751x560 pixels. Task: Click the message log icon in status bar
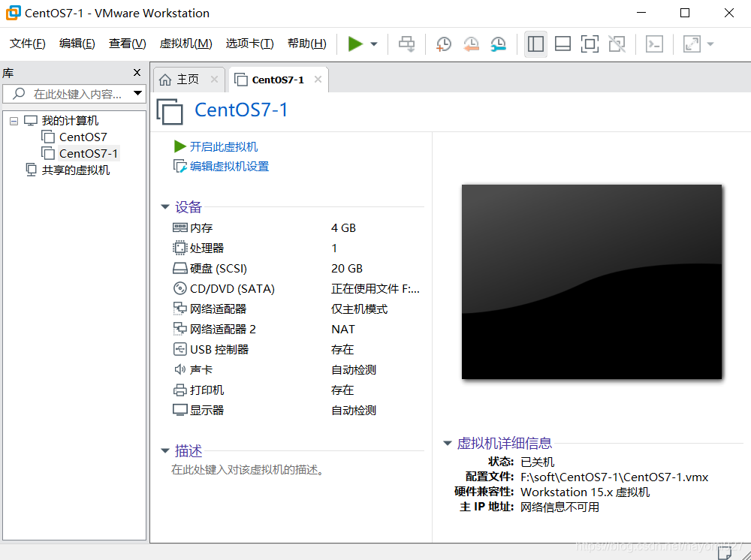coord(725,553)
